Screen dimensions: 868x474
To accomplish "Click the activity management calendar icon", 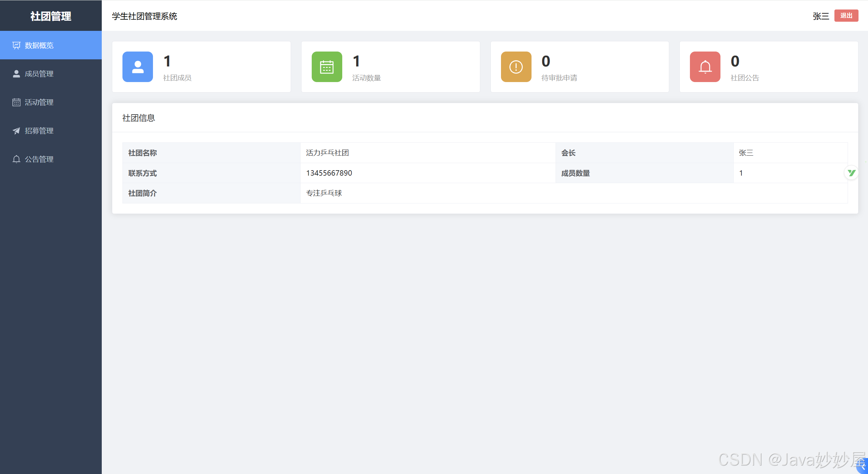I will (x=16, y=102).
